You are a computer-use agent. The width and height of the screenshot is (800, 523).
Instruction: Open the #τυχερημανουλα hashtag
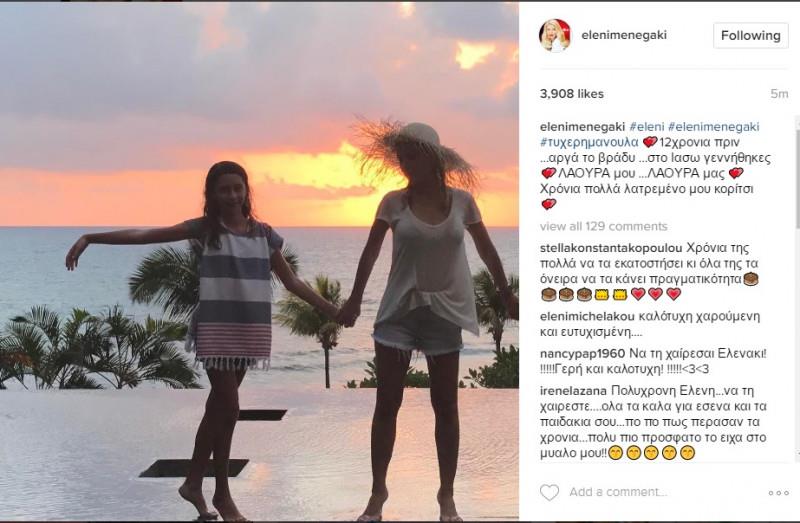589,142
